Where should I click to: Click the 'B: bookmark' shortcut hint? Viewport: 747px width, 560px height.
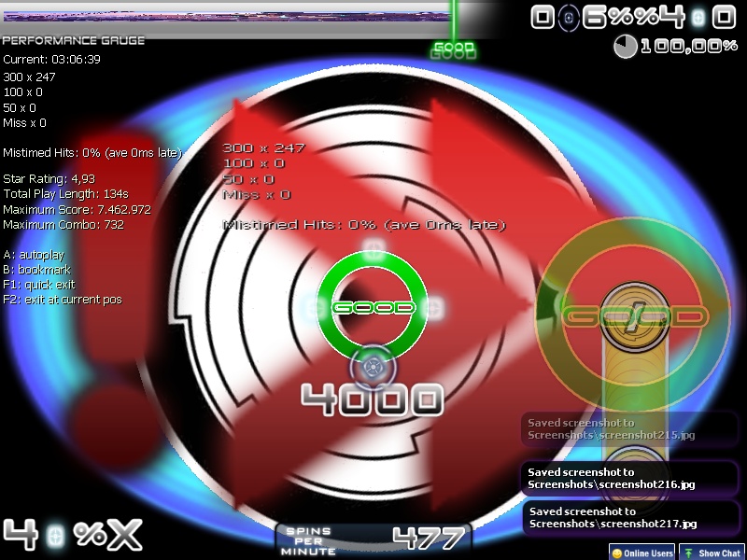click(x=37, y=270)
